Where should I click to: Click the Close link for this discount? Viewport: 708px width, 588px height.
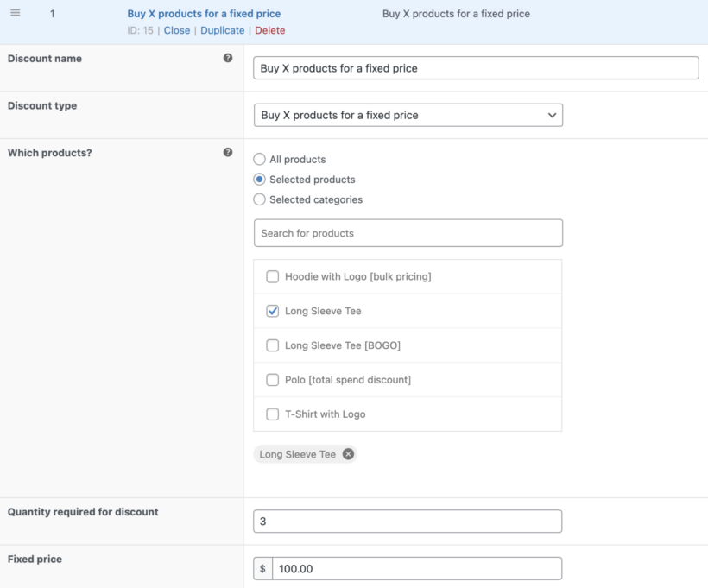(x=176, y=29)
